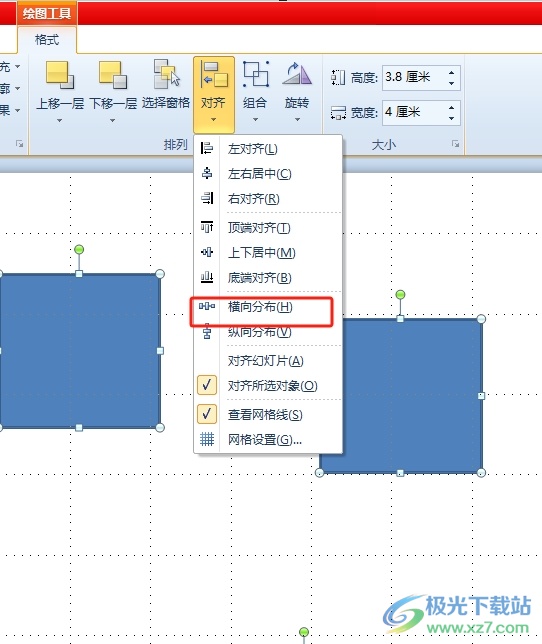Image resolution: width=542 pixels, height=644 pixels.
Task: Toggle 查看网格线(S) checkmark
Action: (207, 414)
